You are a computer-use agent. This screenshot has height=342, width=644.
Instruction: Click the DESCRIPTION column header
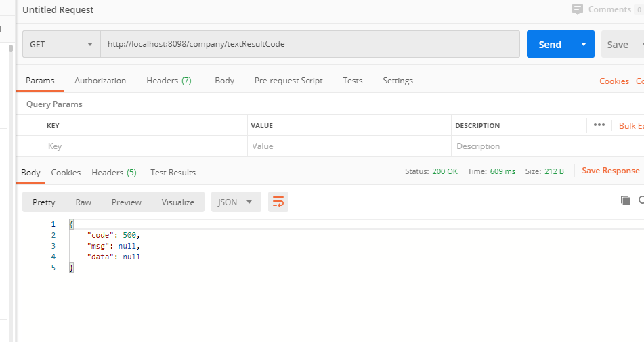(477, 126)
